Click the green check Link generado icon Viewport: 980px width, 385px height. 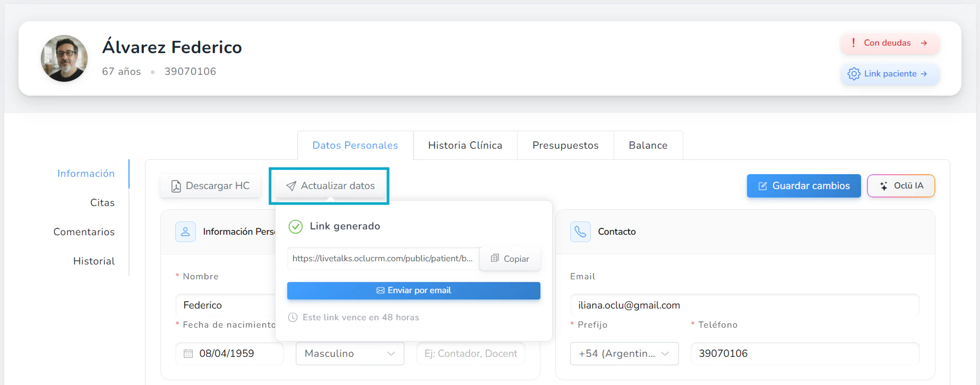coord(296,227)
